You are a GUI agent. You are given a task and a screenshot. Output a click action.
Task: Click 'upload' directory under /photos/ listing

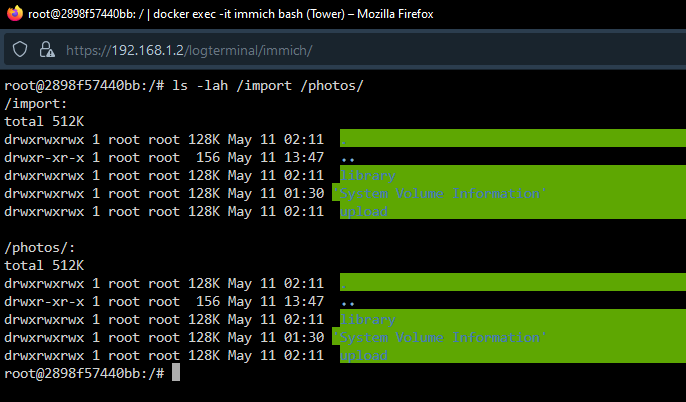364,356
